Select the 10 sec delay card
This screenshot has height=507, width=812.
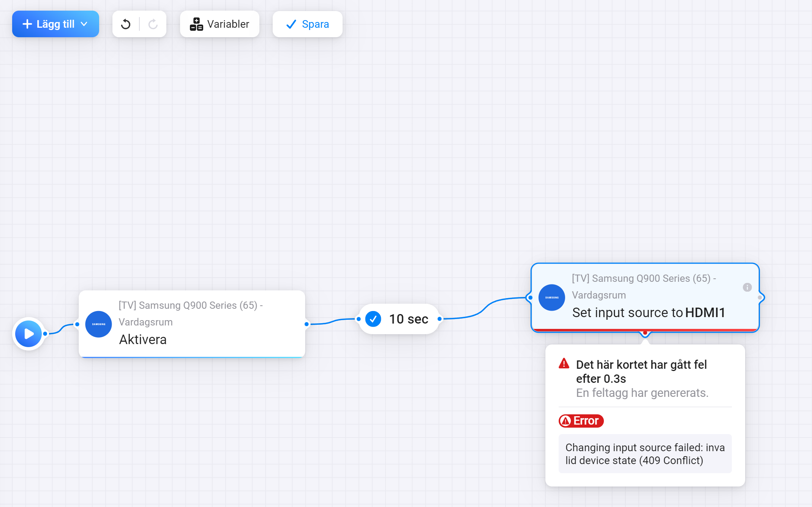(409, 319)
